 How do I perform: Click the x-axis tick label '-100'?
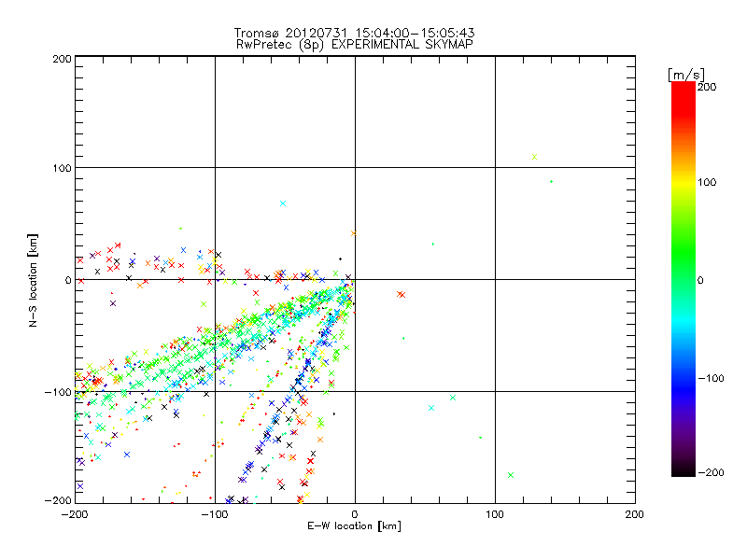pyautogui.click(x=214, y=514)
